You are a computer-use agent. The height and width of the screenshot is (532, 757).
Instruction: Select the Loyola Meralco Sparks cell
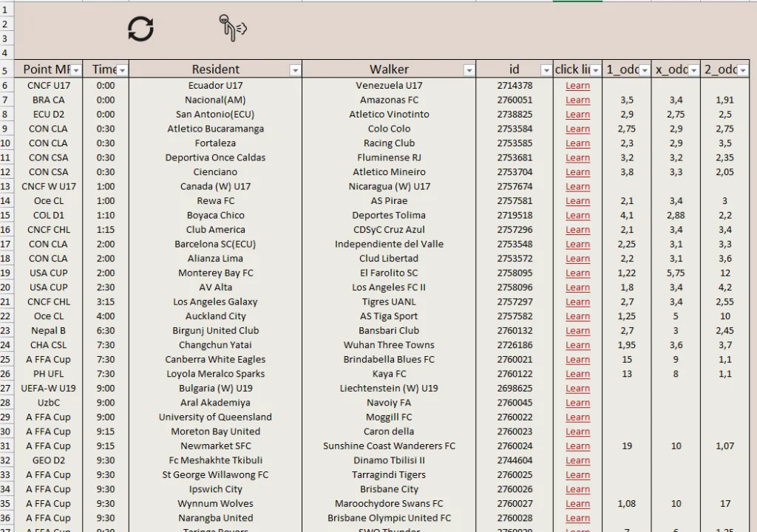215,374
